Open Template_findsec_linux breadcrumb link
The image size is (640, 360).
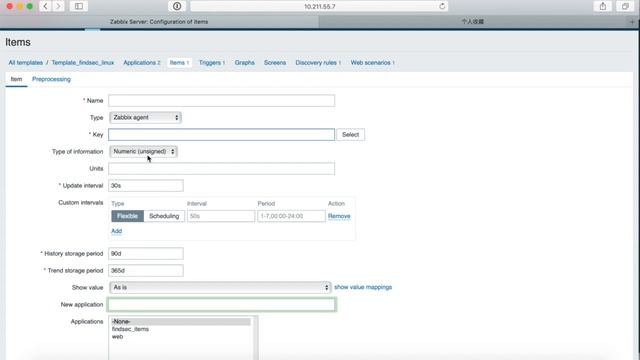pos(83,62)
